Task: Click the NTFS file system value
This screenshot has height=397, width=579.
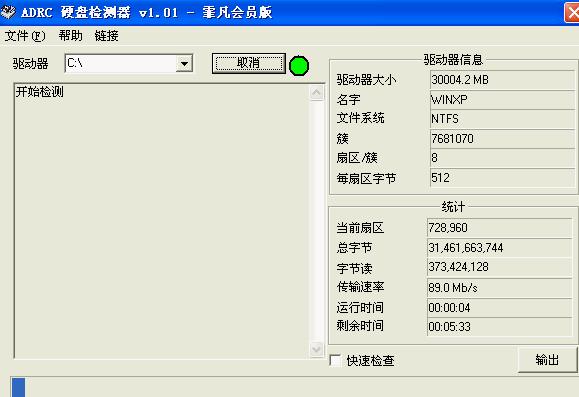Action: pyautogui.click(x=502, y=119)
